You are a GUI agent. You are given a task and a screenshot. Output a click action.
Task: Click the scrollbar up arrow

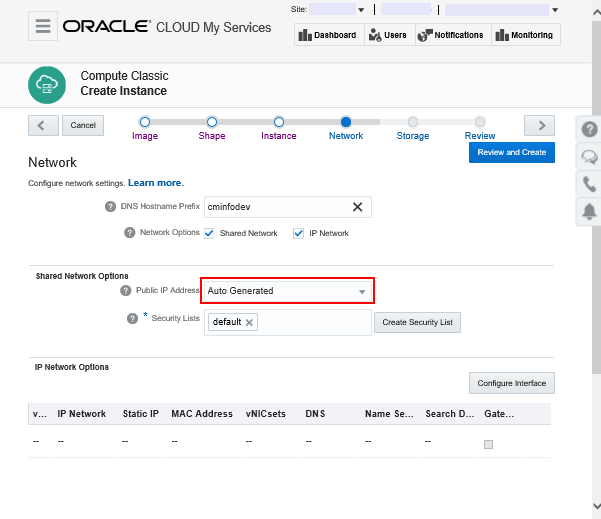[597, 13]
